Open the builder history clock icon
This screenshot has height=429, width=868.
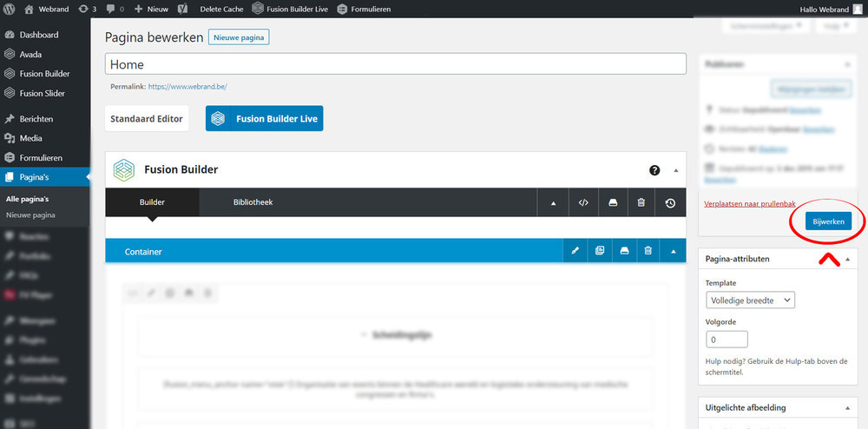pos(670,203)
